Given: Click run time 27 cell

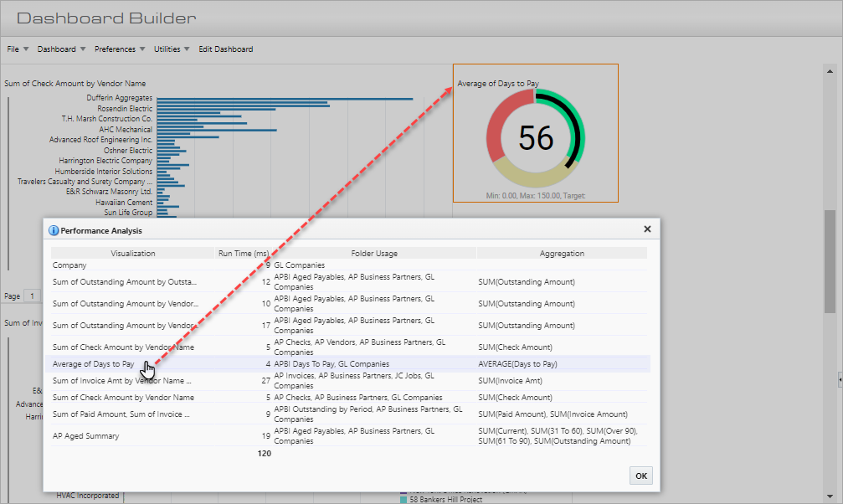Looking at the screenshot, I should pos(265,381).
